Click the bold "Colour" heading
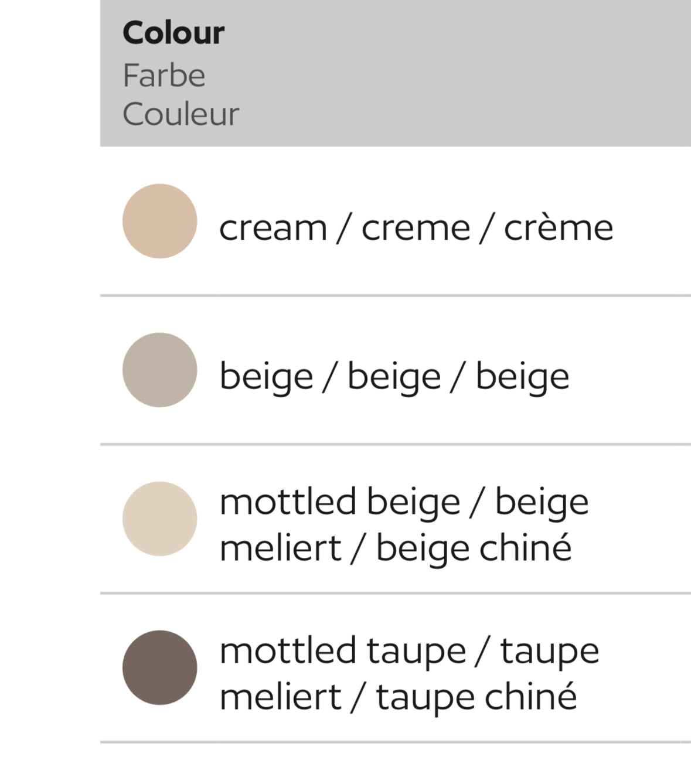The image size is (691, 784). [x=173, y=33]
